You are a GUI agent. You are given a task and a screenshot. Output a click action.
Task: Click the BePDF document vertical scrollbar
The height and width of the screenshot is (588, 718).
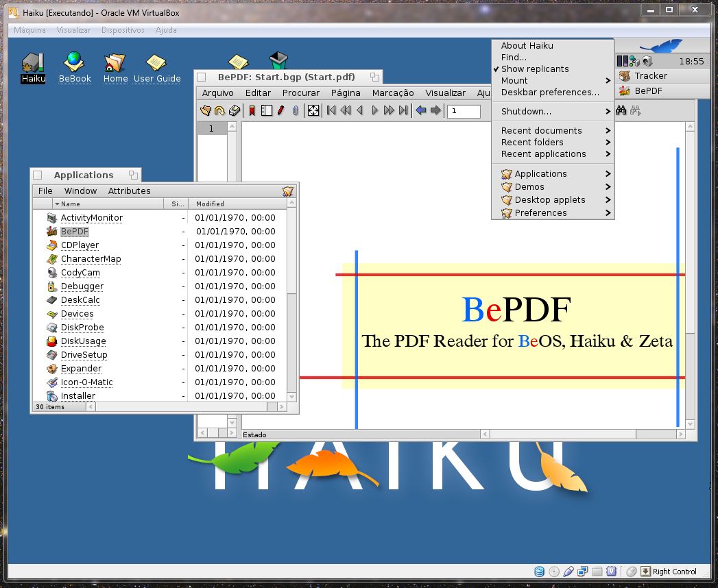click(x=690, y=275)
